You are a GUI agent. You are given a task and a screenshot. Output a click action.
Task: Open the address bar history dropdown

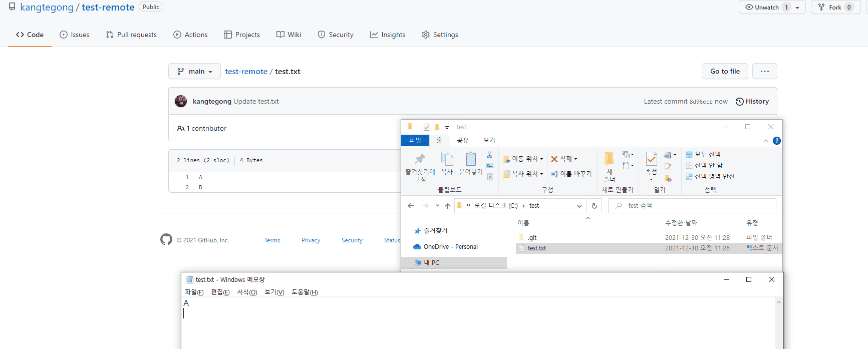[580, 206]
